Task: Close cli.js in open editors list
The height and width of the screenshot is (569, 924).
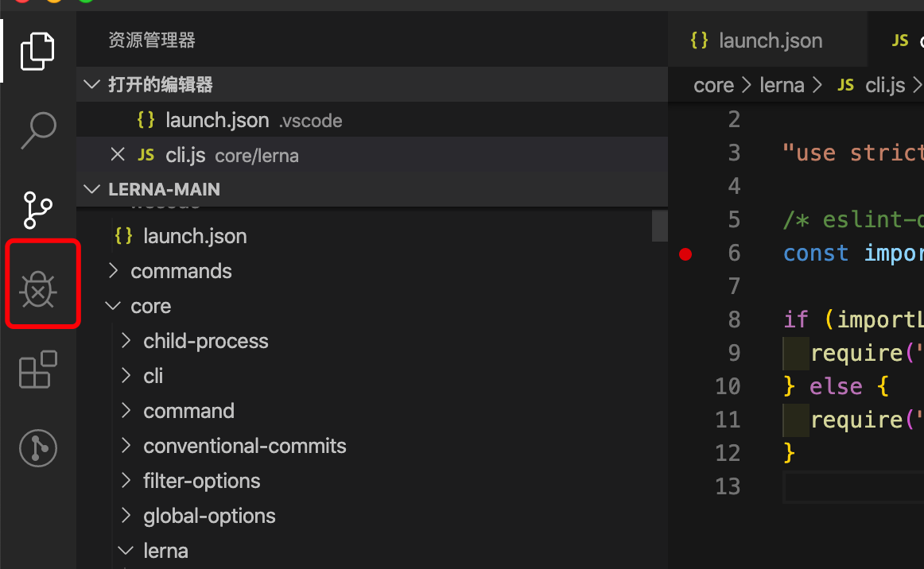Action: 118,154
